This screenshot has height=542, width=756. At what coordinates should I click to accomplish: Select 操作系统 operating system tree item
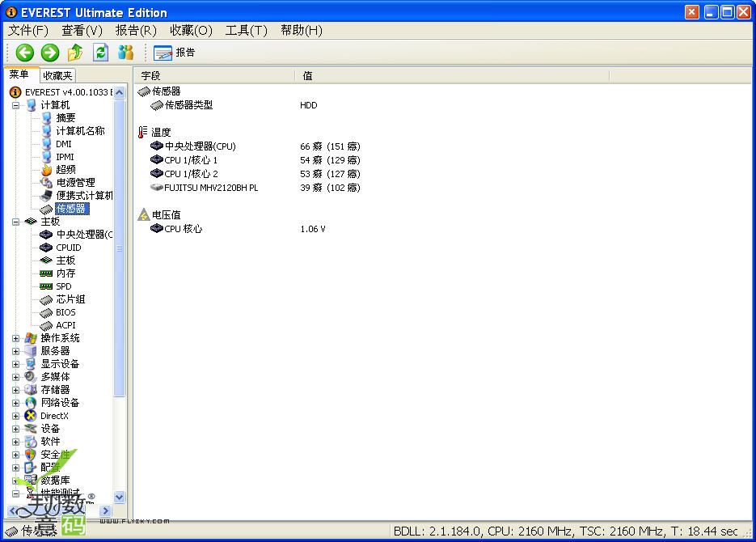(x=60, y=338)
